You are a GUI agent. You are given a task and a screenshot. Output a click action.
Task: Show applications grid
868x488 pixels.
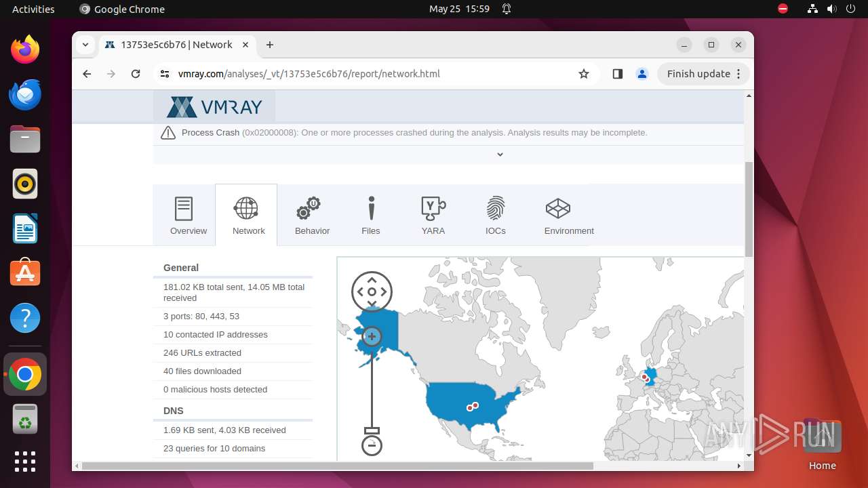pos(25,462)
